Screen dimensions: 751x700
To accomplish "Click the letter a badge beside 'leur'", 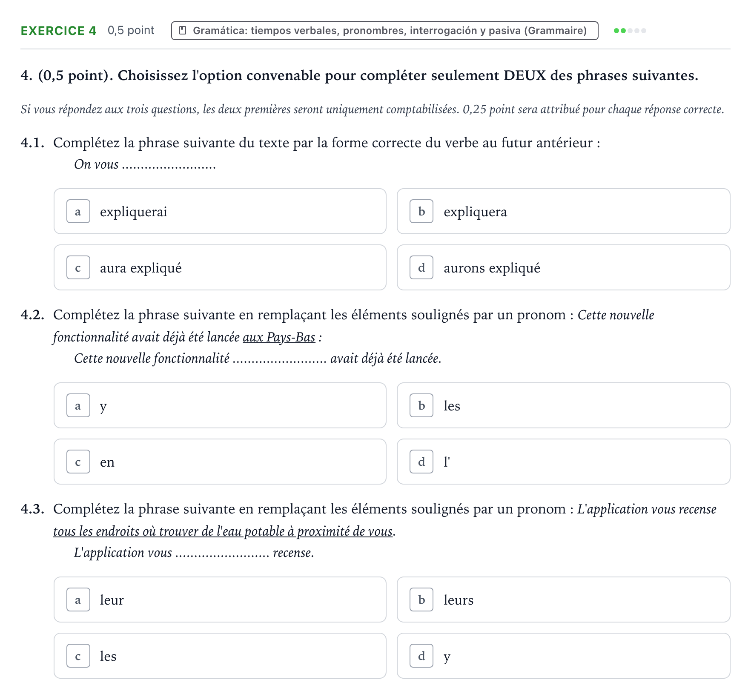I will [x=78, y=600].
